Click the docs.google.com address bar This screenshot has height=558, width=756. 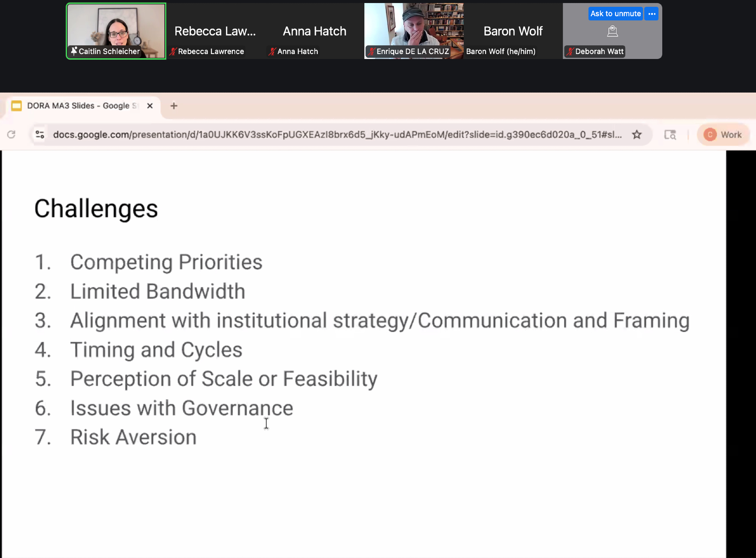(336, 135)
